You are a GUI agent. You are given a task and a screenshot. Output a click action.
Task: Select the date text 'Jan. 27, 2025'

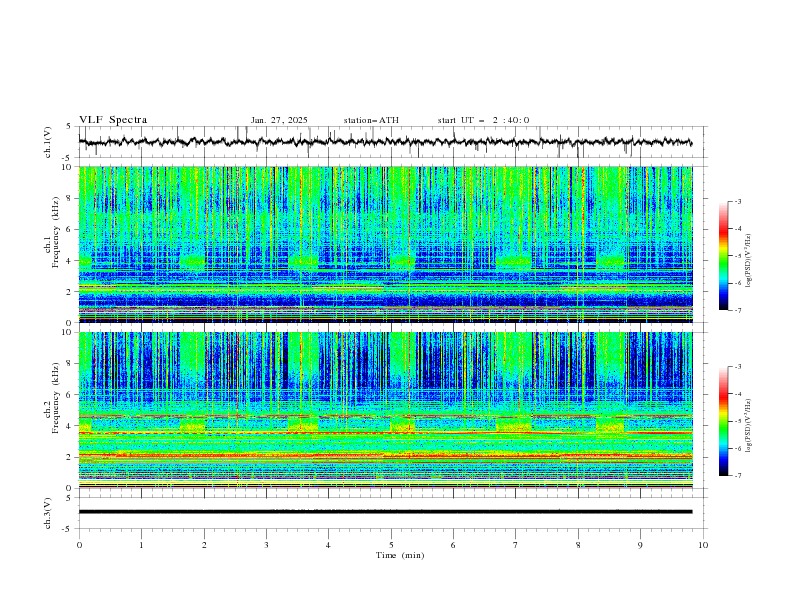[279, 120]
